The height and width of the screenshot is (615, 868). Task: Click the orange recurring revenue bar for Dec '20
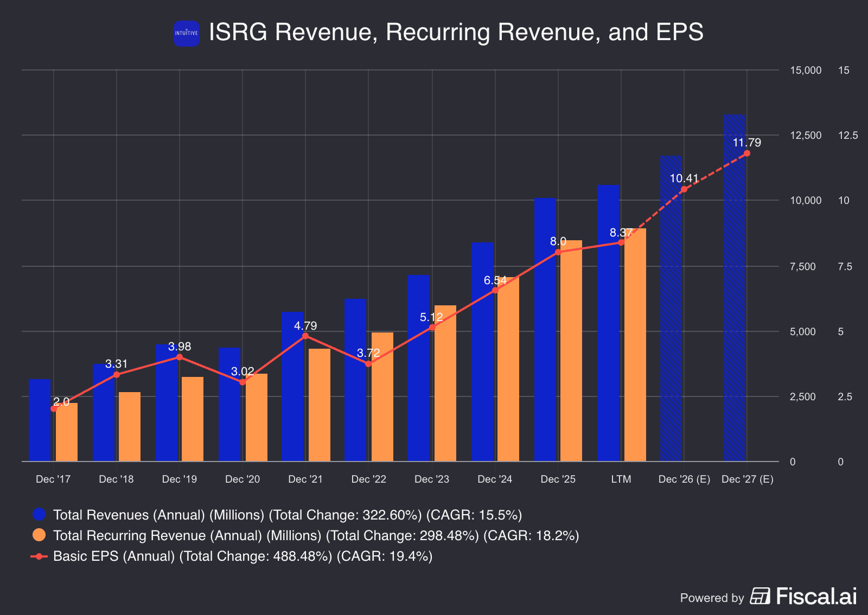click(x=257, y=418)
